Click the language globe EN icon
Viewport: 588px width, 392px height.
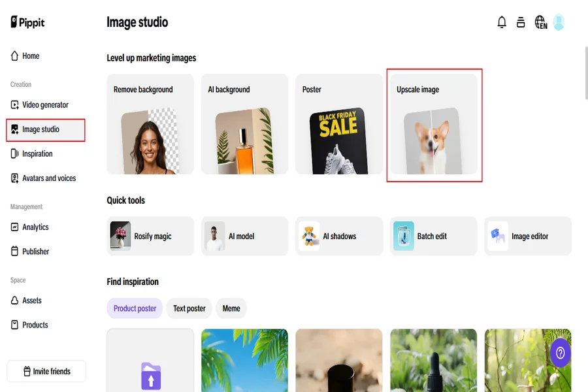click(541, 22)
